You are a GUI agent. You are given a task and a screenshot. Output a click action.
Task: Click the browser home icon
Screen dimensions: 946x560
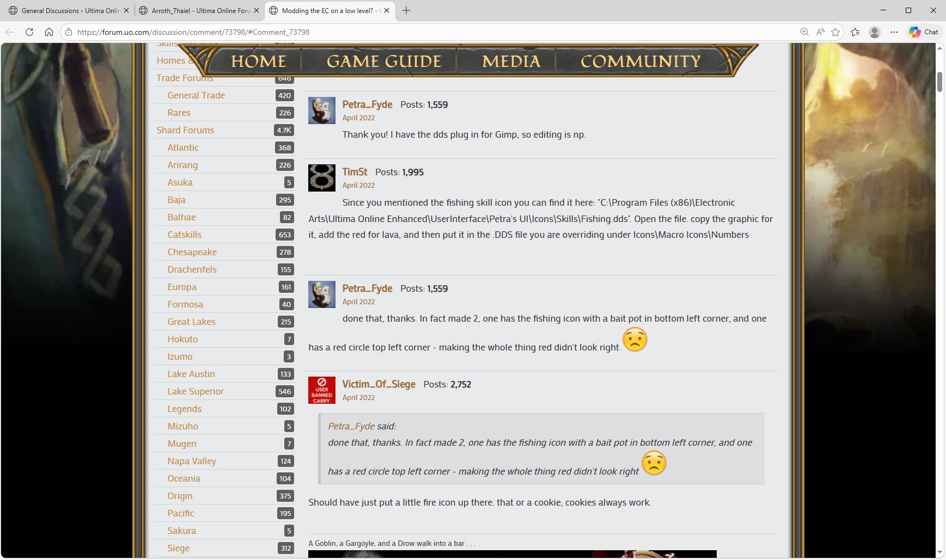click(x=49, y=32)
